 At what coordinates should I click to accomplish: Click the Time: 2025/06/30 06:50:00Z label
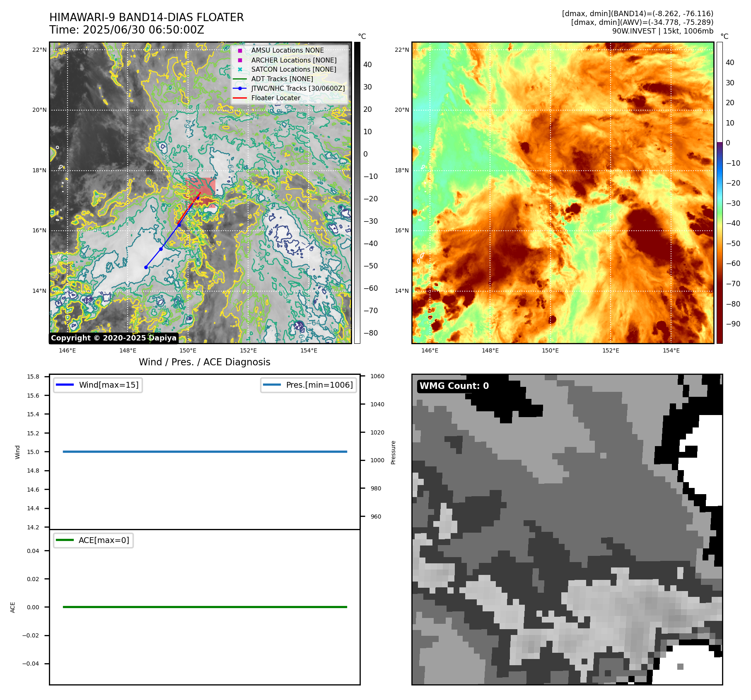click(x=127, y=30)
